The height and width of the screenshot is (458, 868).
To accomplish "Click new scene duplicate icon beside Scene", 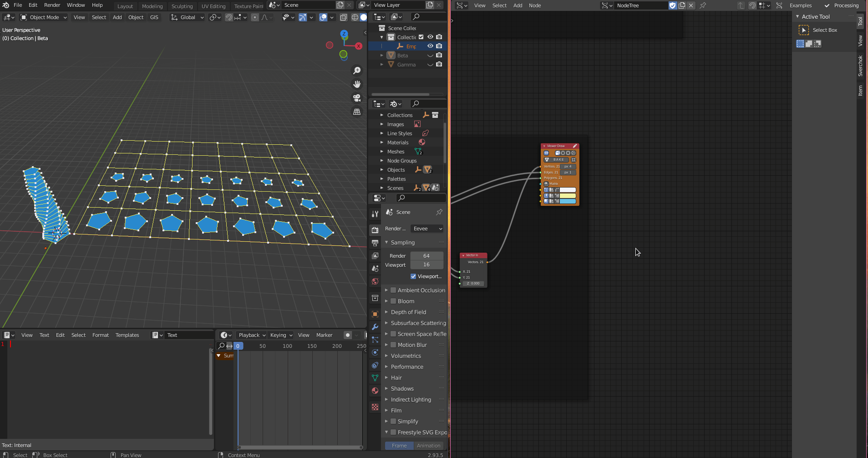I will point(340,5).
